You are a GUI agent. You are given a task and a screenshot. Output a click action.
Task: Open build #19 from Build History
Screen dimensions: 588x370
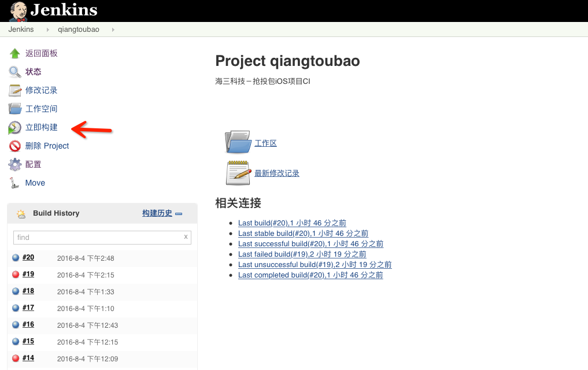pos(28,274)
